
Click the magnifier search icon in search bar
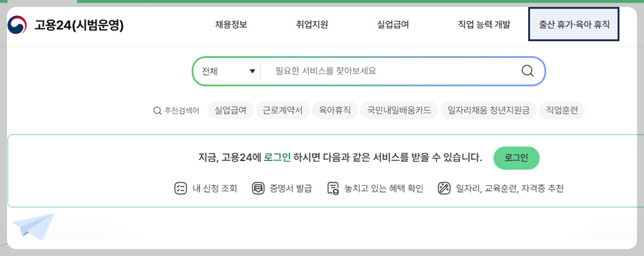click(x=528, y=71)
